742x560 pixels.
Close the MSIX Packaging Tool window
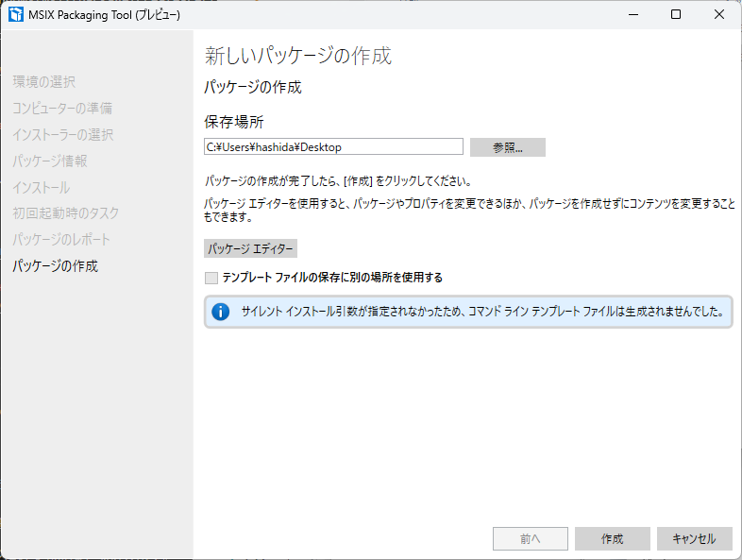coord(719,15)
